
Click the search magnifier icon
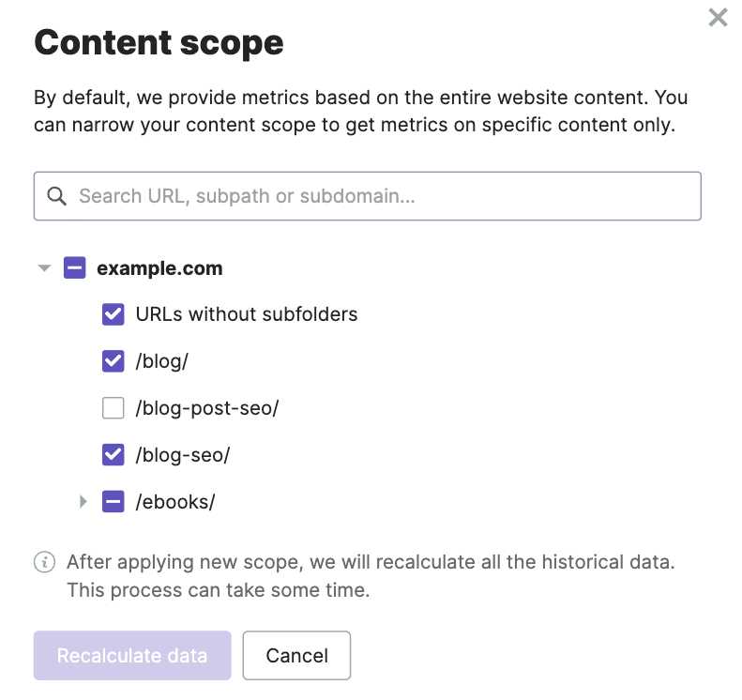(56, 196)
